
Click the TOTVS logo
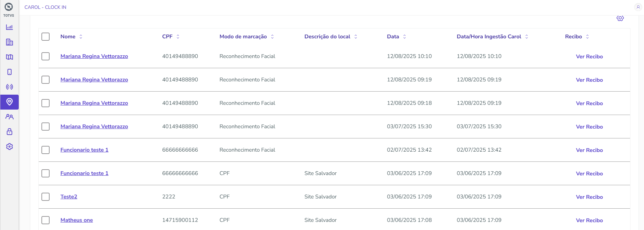(x=9, y=7)
